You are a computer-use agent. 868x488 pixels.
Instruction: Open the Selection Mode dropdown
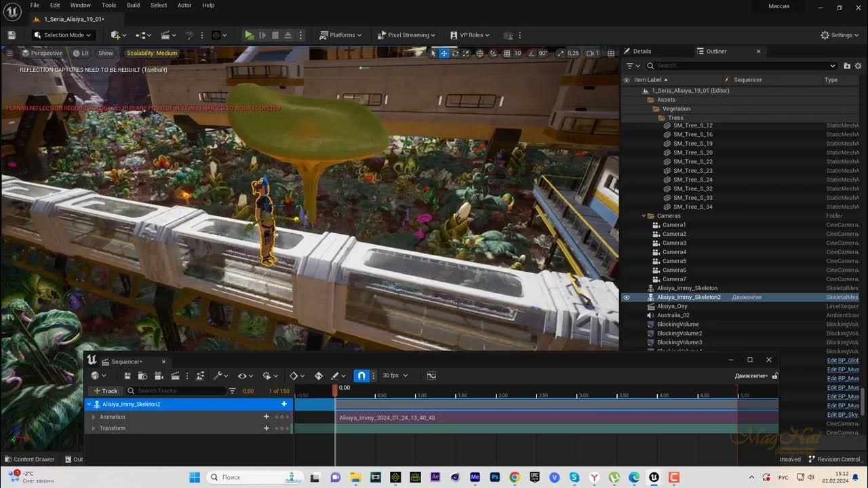pos(64,35)
